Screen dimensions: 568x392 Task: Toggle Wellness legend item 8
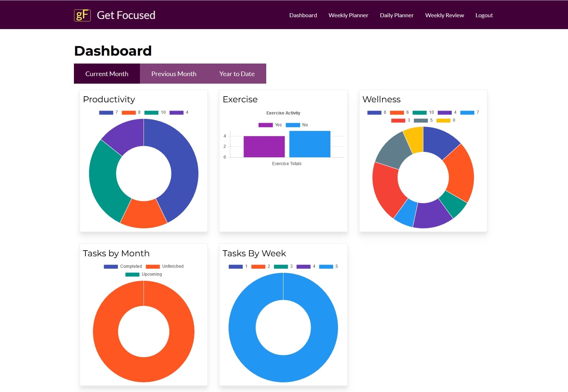click(377, 112)
